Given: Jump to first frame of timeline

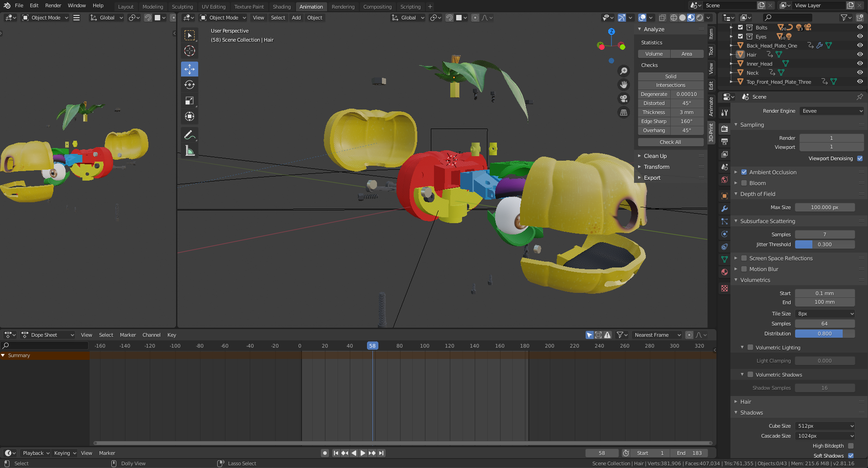Looking at the screenshot, I should click(x=336, y=453).
